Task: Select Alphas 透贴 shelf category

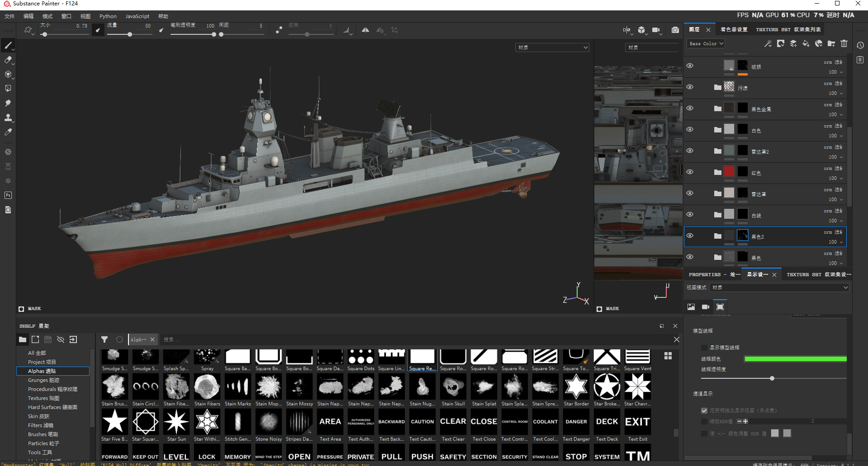Action: 52,371
